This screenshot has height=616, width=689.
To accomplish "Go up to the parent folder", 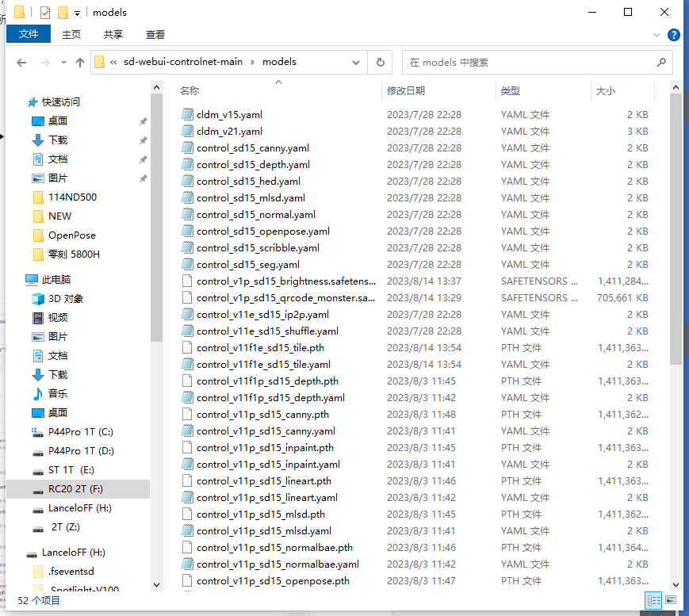I will [80, 63].
